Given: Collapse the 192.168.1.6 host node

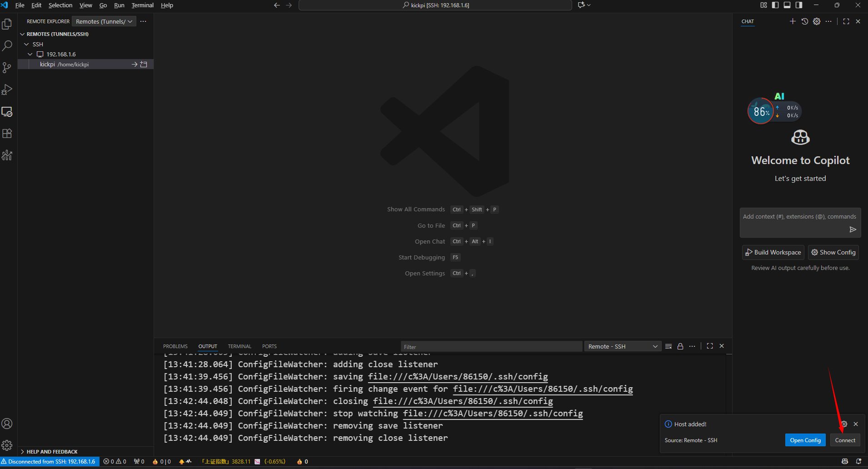Looking at the screenshot, I should click(30, 54).
